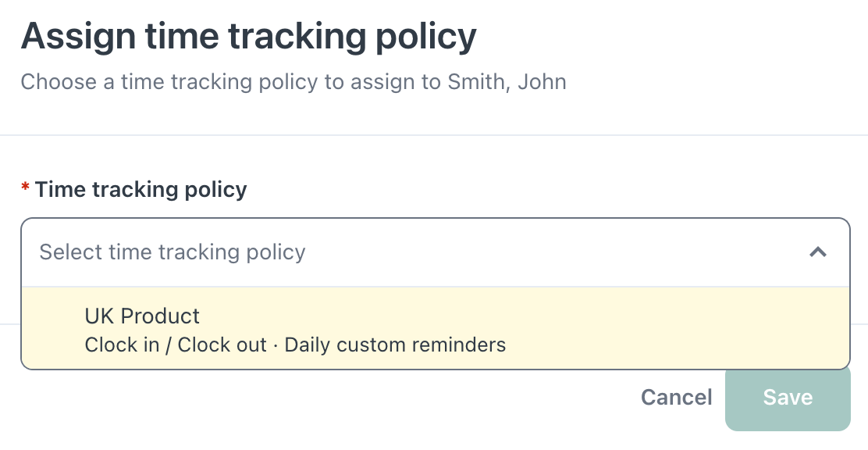Confirm the assignment with the green Save button

coord(788,398)
